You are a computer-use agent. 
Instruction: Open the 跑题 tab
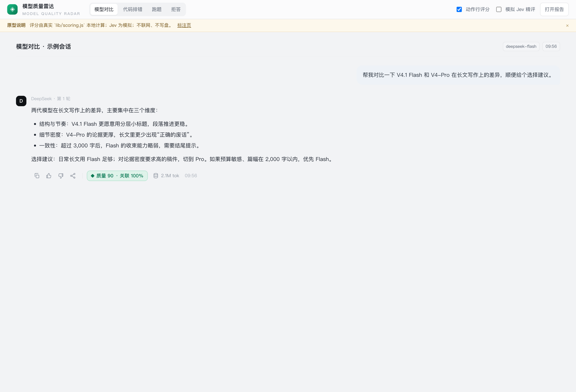click(x=157, y=9)
